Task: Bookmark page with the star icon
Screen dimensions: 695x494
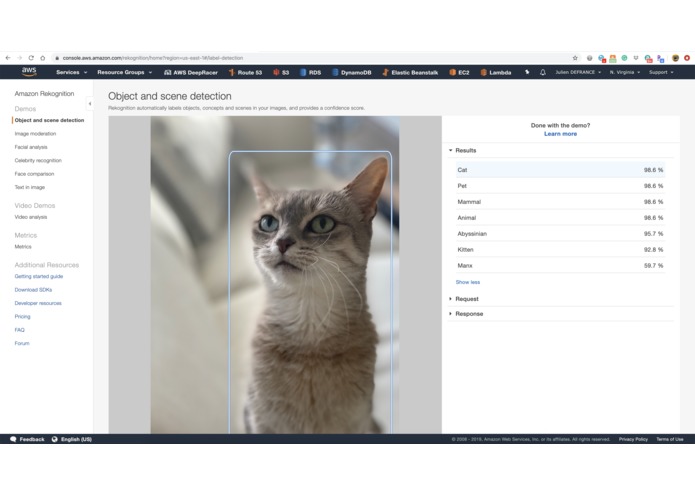Action: click(x=575, y=58)
